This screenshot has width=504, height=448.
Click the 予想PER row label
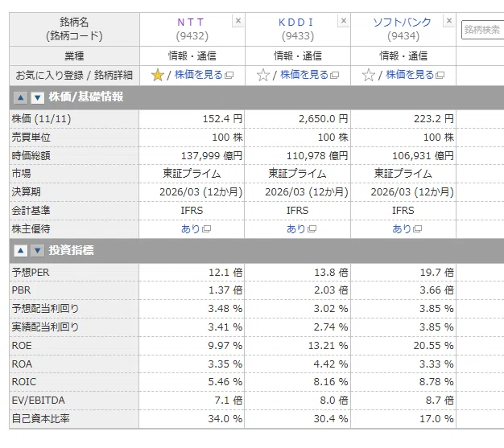31,273
